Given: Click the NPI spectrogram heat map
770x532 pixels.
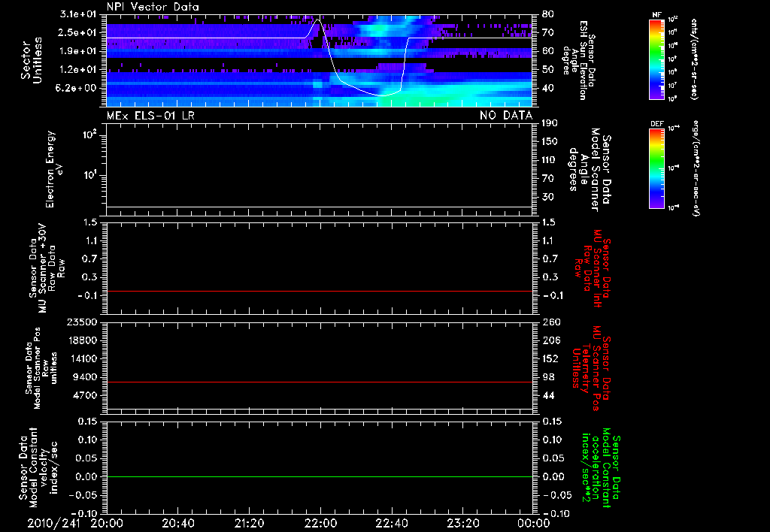Looking at the screenshot, I should pyautogui.click(x=320, y=60).
